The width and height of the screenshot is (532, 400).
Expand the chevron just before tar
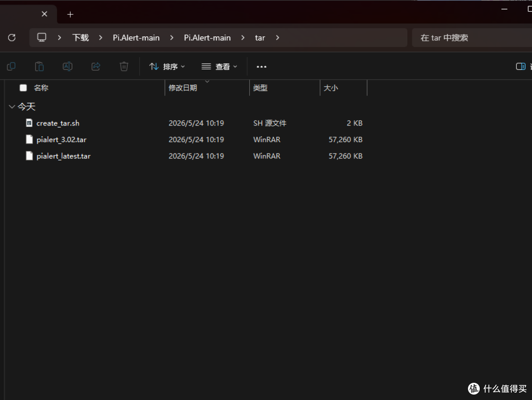[x=243, y=37]
